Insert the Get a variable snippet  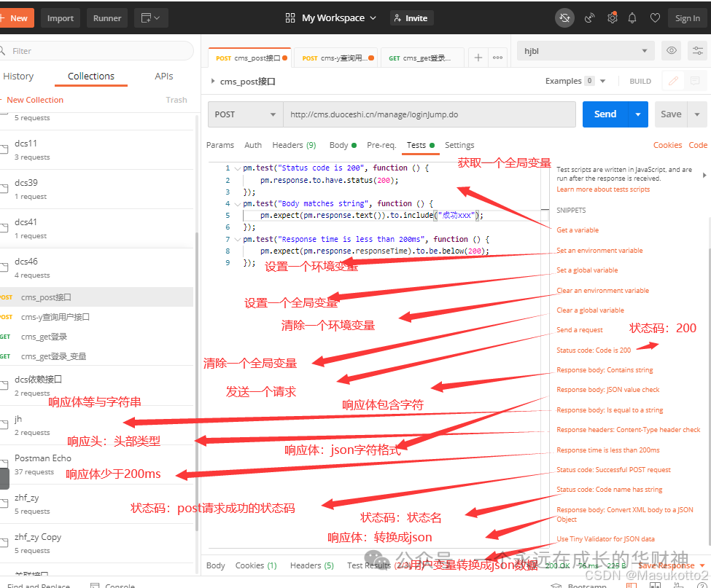578,230
